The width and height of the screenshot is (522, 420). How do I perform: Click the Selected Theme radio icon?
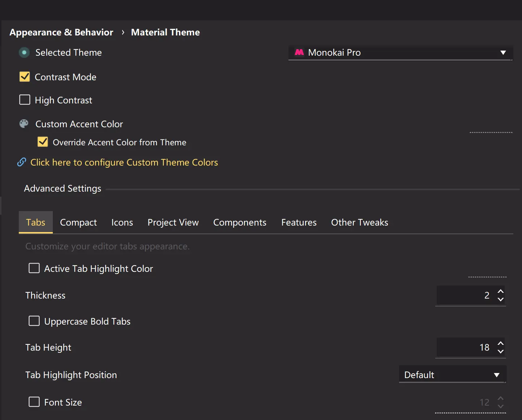coord(24,53)
